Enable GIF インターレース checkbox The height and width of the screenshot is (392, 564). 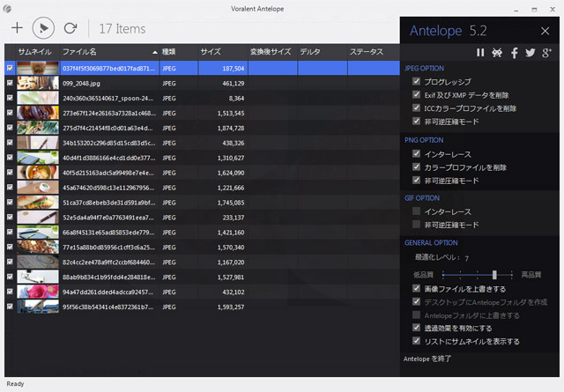pyautogui.click(x=416, y=211)
